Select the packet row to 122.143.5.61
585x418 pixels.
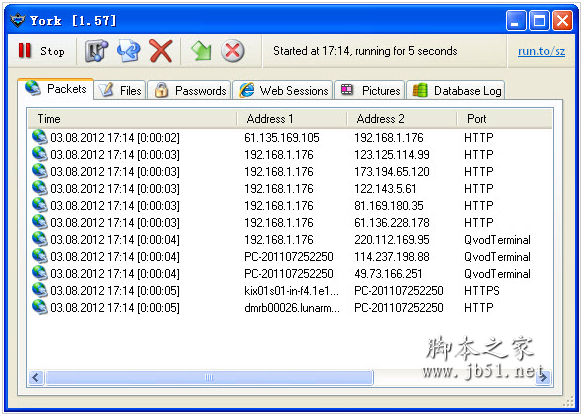(x=290, y=188)
